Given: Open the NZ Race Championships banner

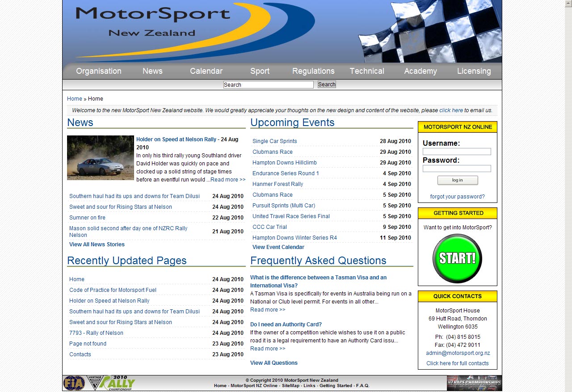Looking at the screenshot, I should pyautogui.click(x=474, y=383).
